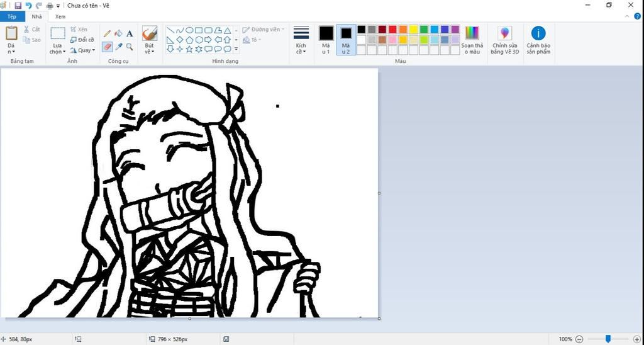This screenshot has width=644, height=345.
Task: Choose the Five-point star shape
Action: [x=189, y=49]
